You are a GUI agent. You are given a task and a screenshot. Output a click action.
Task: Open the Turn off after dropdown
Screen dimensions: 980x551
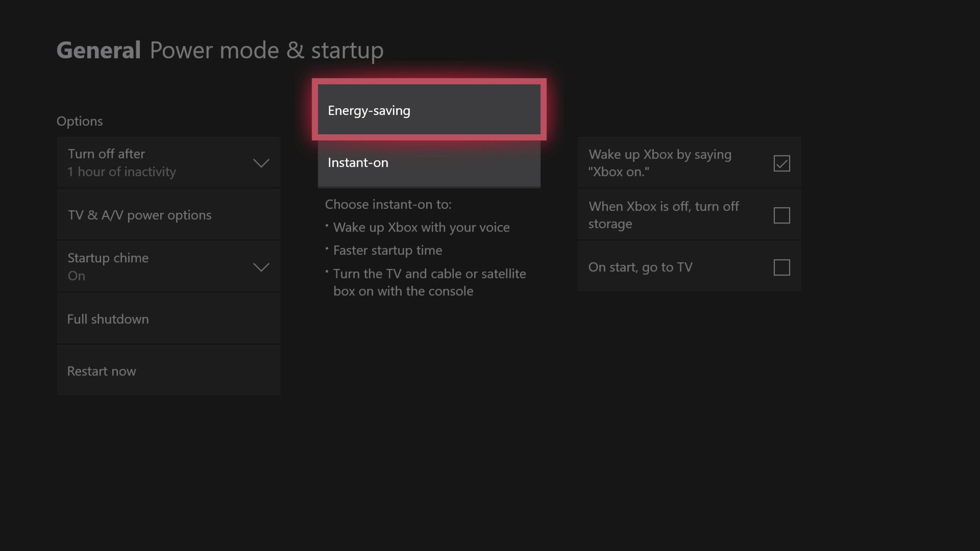169,163
